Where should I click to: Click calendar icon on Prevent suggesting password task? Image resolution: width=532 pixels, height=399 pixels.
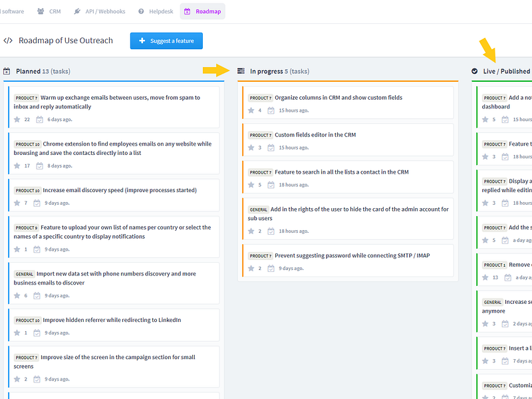pos(271,269)
